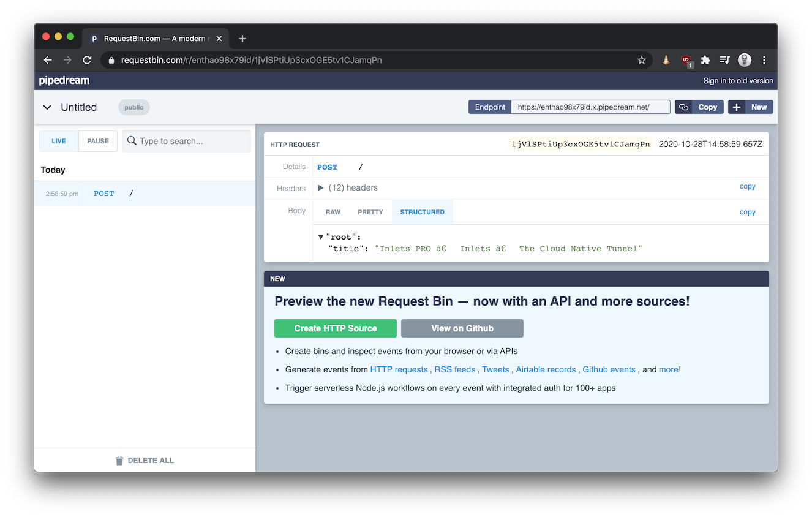Click the link icon on Copy button
Viewport: 812px width, 517px height.
pos(683,107)
